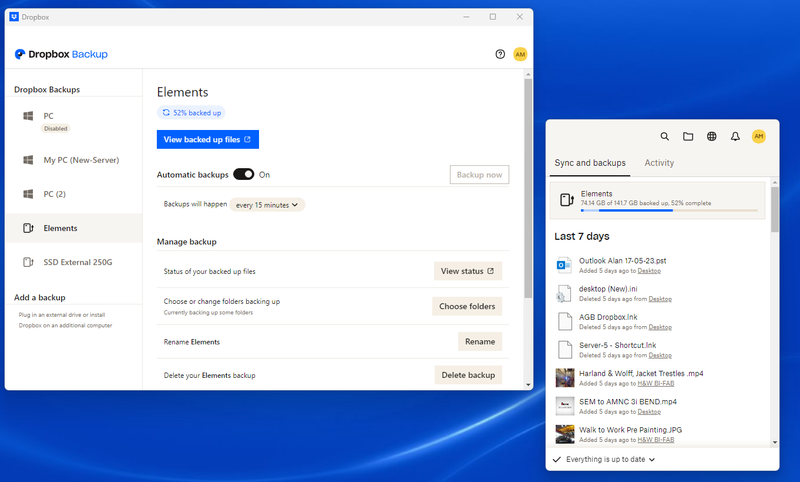Click the View status button
Viewport: 800px width, 482px height.
pos(467,271)
